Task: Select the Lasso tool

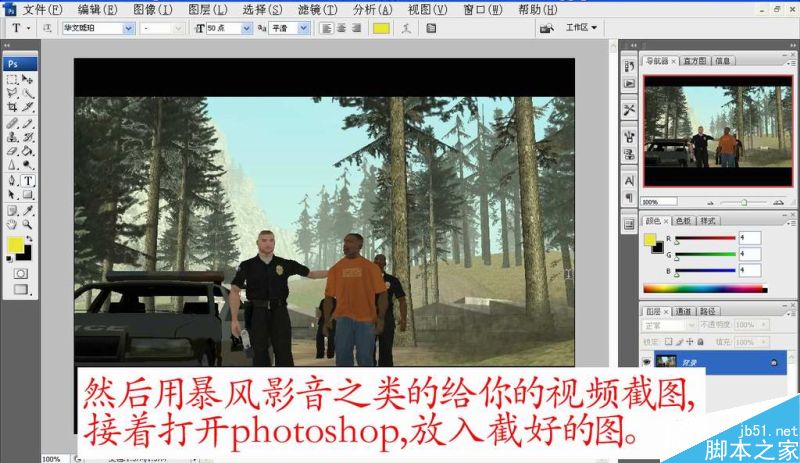Action: (12, 93)
